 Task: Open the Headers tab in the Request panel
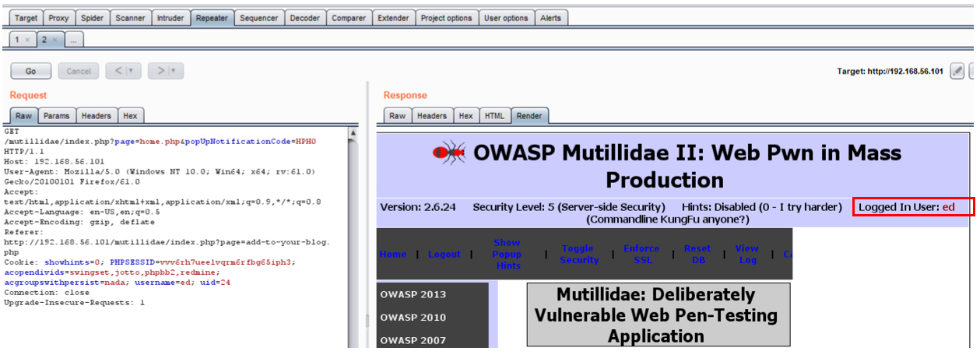click(x=97, y=116)
